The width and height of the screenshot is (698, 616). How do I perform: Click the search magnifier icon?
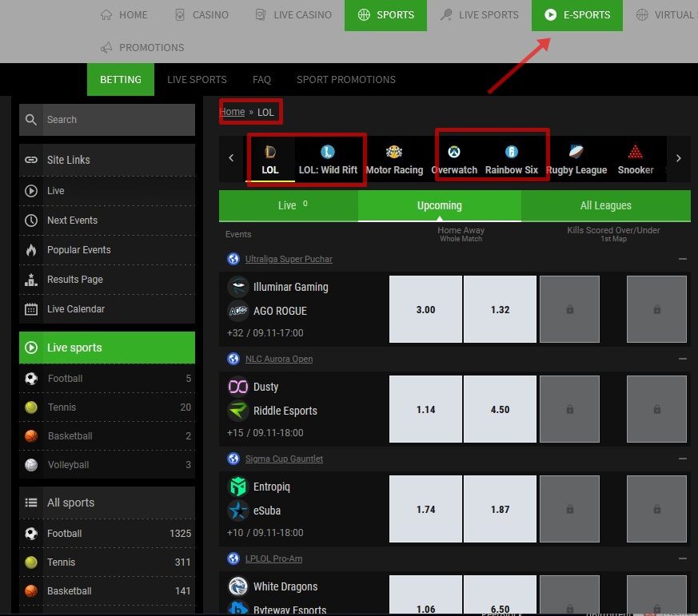coord(30,120)
